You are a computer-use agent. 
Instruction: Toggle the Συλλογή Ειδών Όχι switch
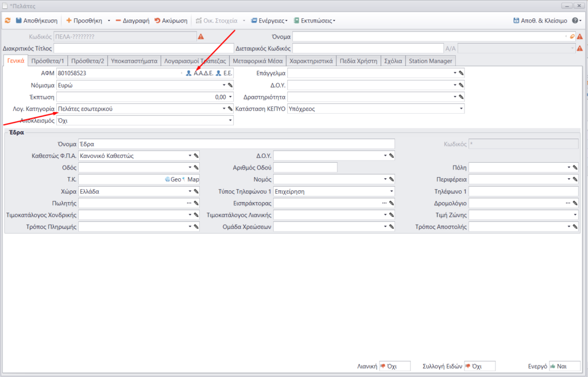point(479,366)
